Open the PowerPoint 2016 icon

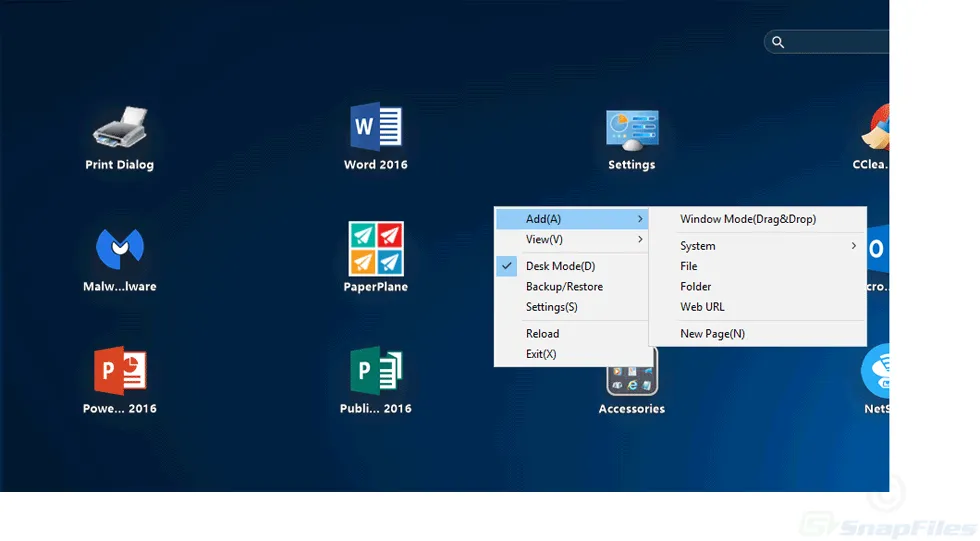pyautogui.click(x=120, y=370)
